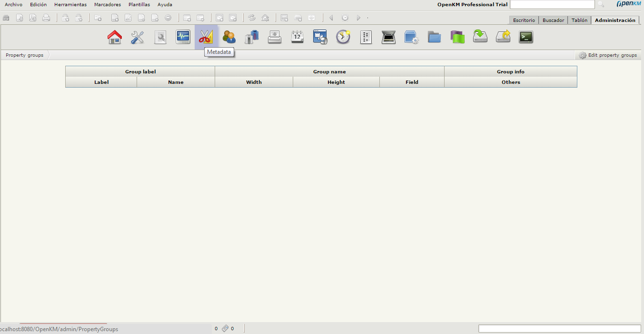Screen dimensions: 644x334
Task: Open the calendar icon showing 12
Action: (297, 37)
